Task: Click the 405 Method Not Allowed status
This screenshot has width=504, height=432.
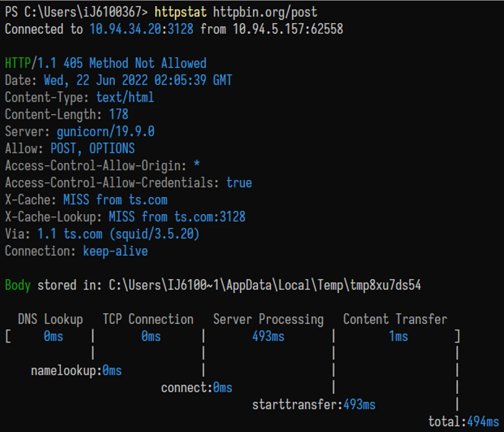Action: coord(135,63)
